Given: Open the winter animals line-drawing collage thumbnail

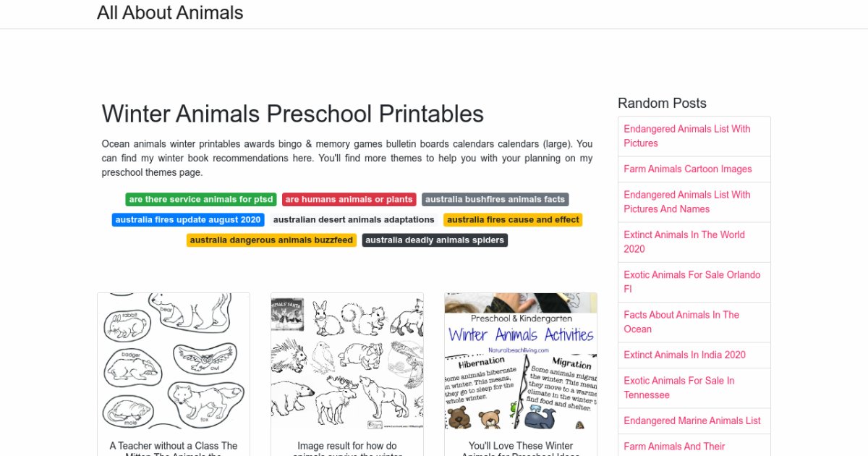Looking at the screenshot, I should (347, 361).
